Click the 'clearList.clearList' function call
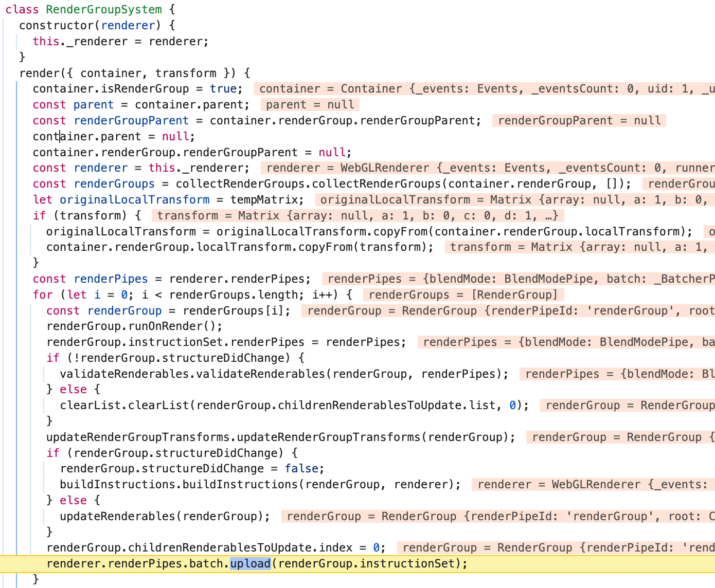Screen dimensions: 715x588 pyautogui.click(x=124, y=405)
